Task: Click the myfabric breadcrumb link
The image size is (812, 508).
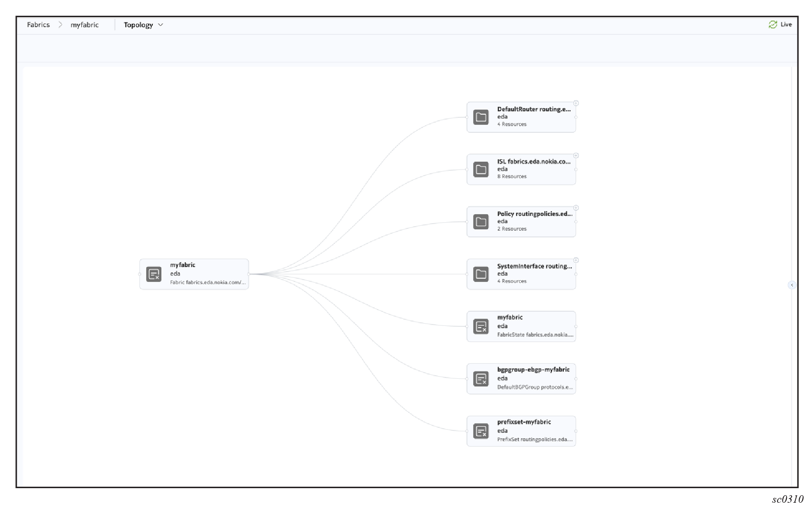Action: (85, 25)
